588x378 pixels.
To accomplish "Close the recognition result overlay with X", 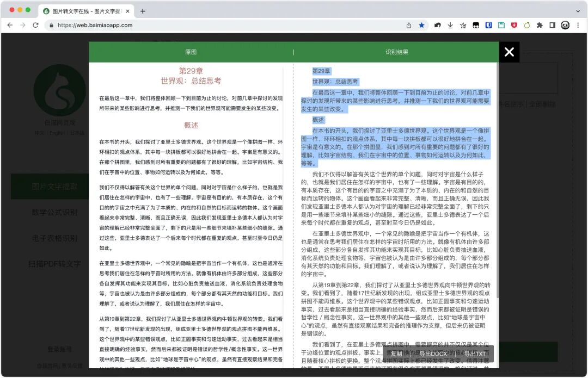I will (x=509, y=52).
